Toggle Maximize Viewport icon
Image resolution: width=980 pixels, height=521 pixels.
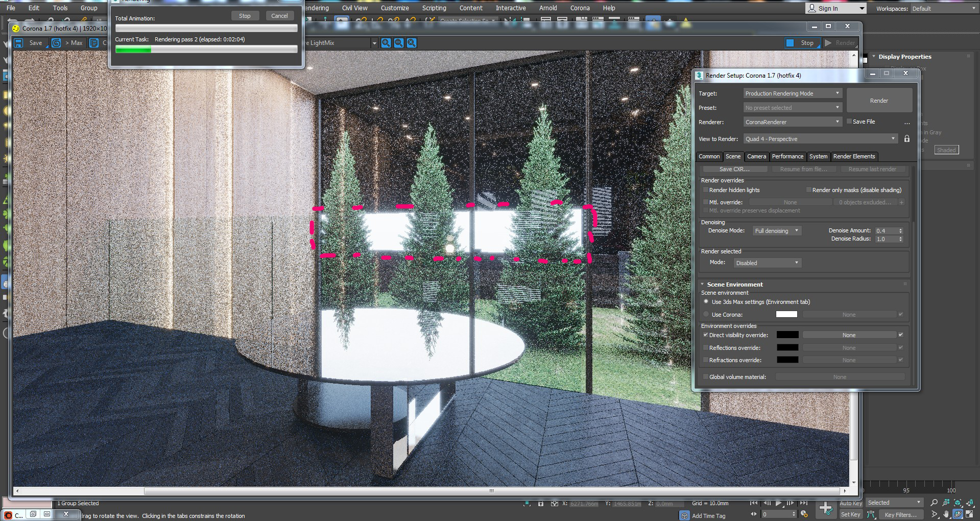(x=970, y=514)
